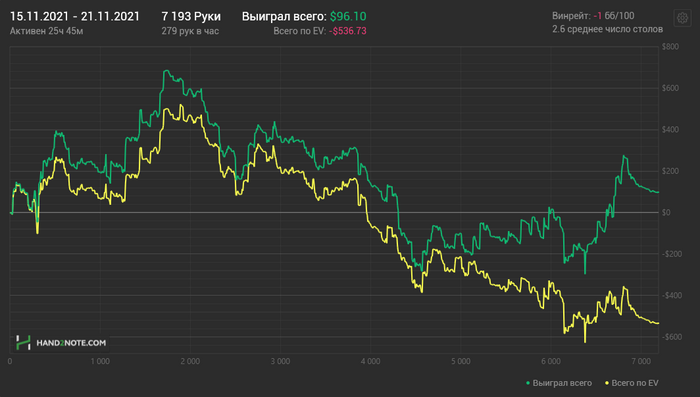This screenshot has width=700, height=397.
Task: Click the '7 193 Руки' hands count
Action: coord(191,17)
